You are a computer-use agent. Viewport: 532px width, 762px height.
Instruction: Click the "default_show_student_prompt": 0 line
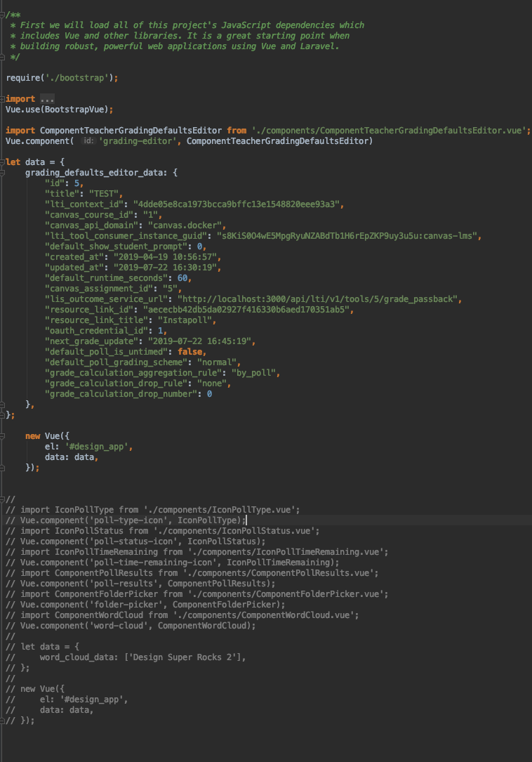coord(126,247)
